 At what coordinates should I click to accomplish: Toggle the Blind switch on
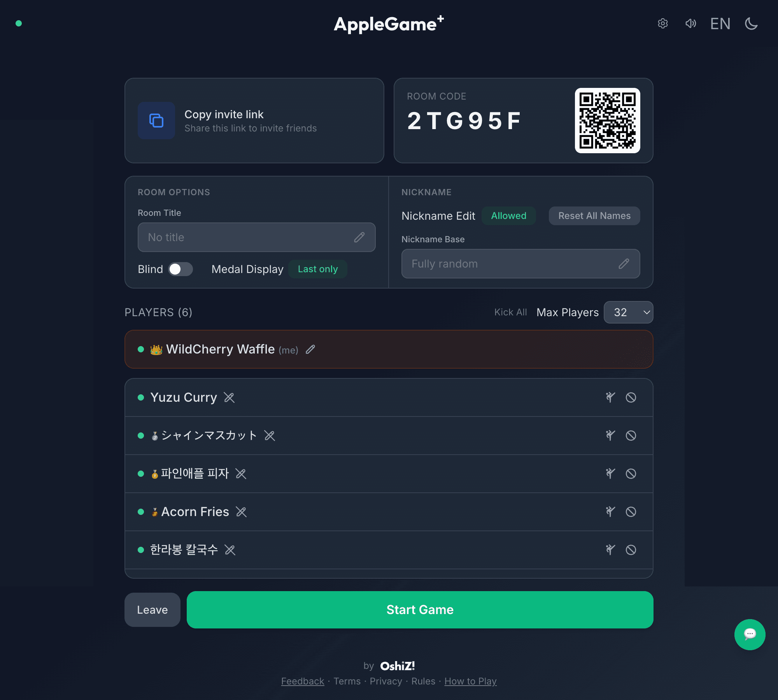(180, 269)
